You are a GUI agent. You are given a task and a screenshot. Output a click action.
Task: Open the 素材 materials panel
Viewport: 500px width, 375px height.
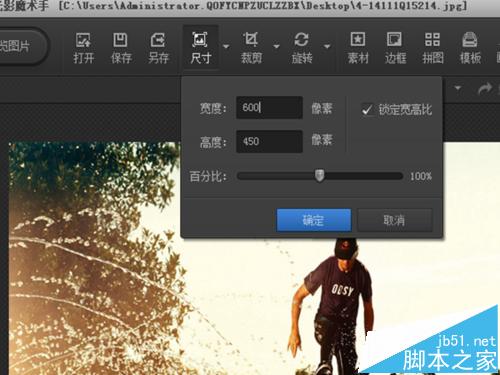(x=358, y=48)
